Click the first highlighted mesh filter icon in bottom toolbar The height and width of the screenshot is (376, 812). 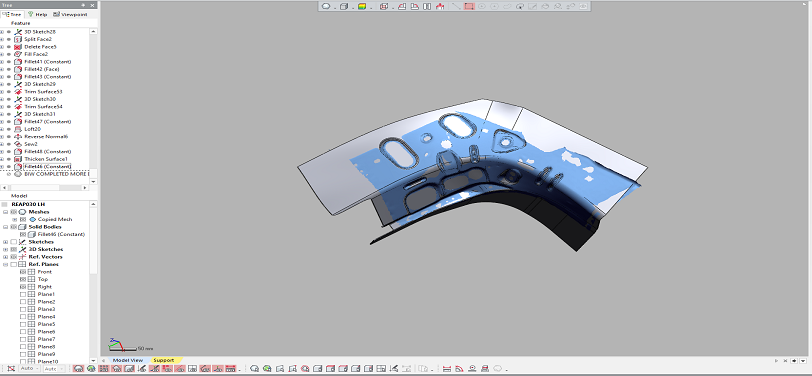coord(79,369)
